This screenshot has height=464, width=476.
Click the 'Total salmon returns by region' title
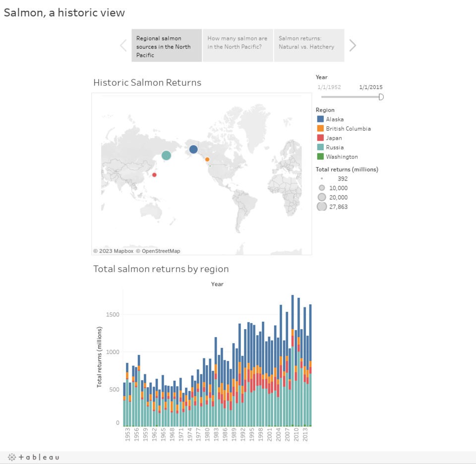(x=161, y=269)
